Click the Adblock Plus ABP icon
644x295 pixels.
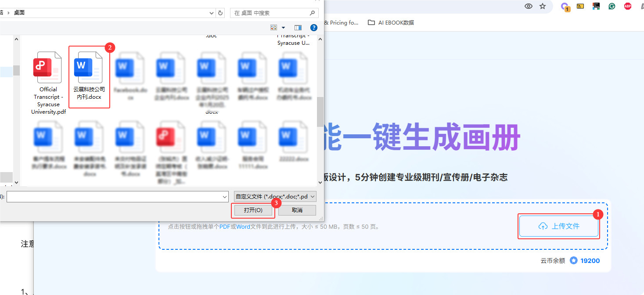628,6
